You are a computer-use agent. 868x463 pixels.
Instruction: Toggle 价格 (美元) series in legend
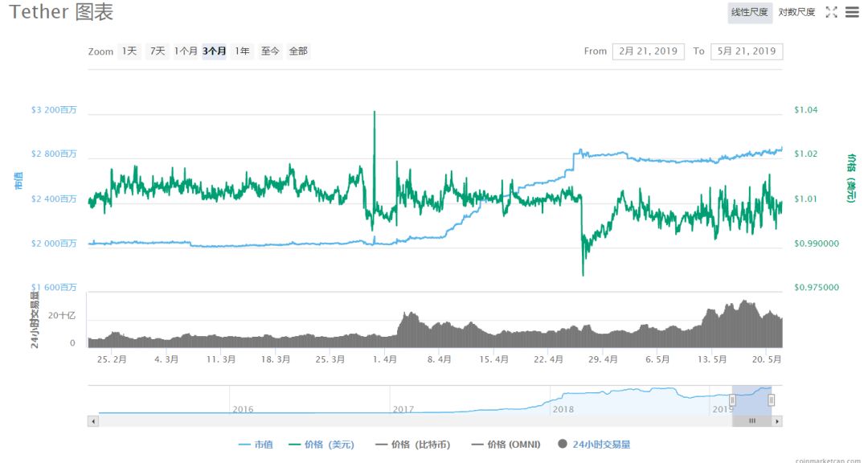point(321,445)
